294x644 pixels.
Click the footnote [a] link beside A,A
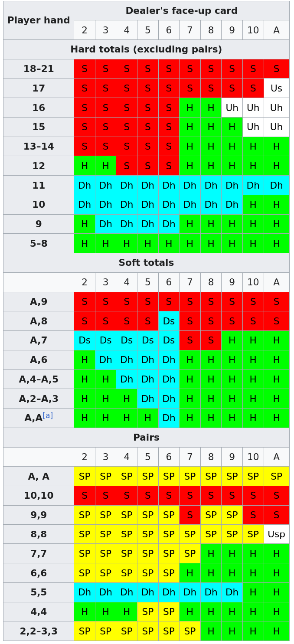click(48, 415)
